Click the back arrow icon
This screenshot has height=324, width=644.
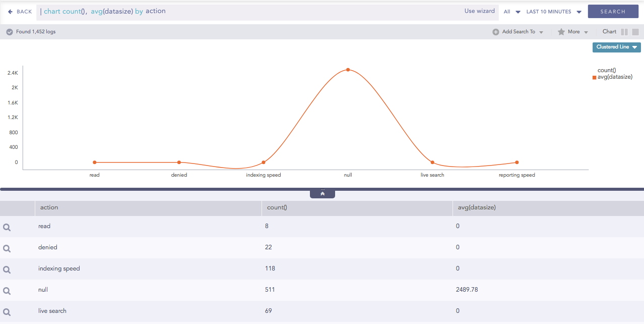point(10,11)
